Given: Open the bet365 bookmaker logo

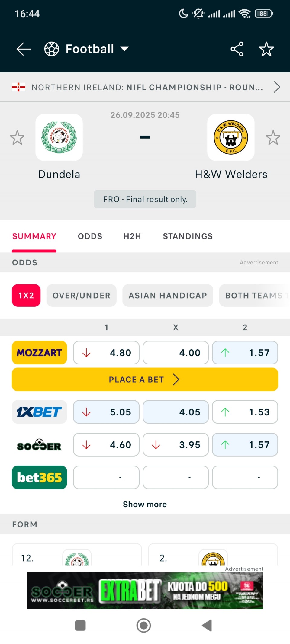Looking at the screenshot, I should (39, 477).
